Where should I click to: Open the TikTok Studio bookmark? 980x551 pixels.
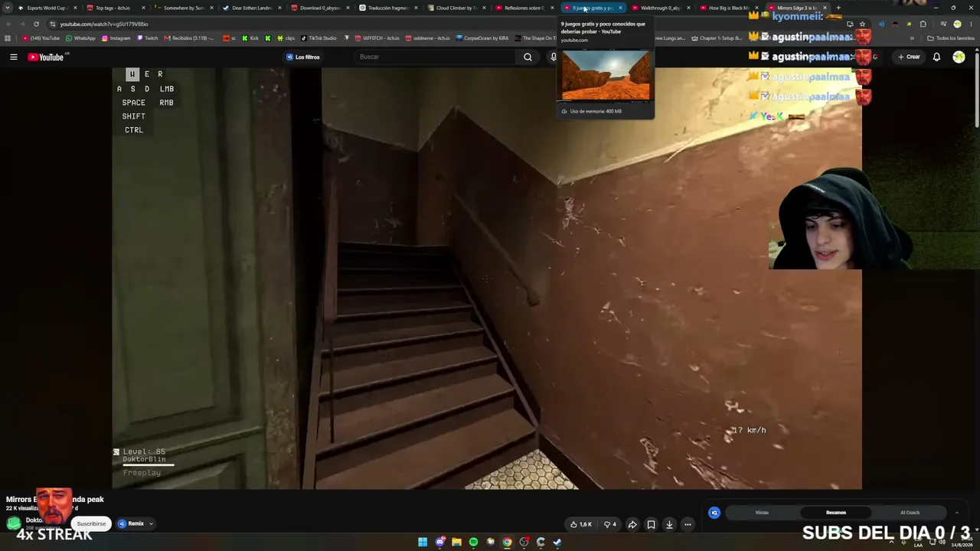318,38
